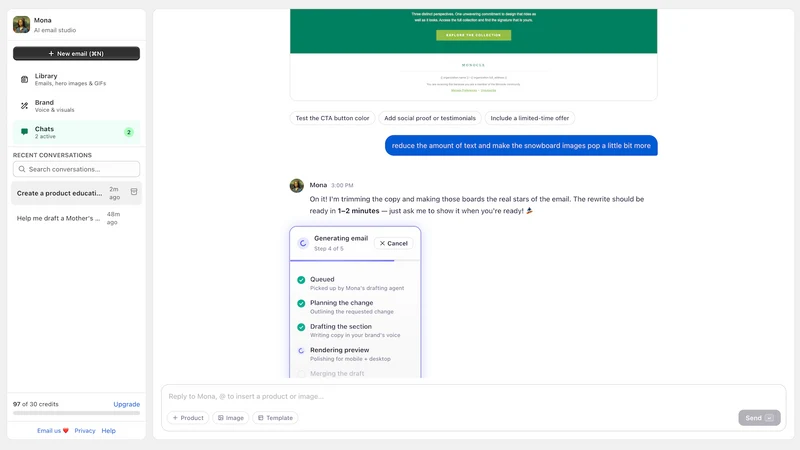Insert an image with the Image button
This screenshot has width=800, height=450.
[231, 418]
